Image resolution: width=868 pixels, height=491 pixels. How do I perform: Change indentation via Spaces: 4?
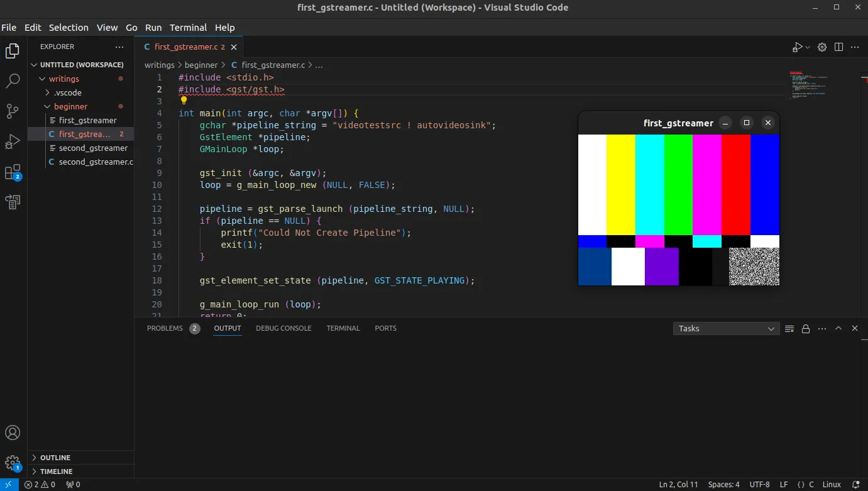(723, 485)
